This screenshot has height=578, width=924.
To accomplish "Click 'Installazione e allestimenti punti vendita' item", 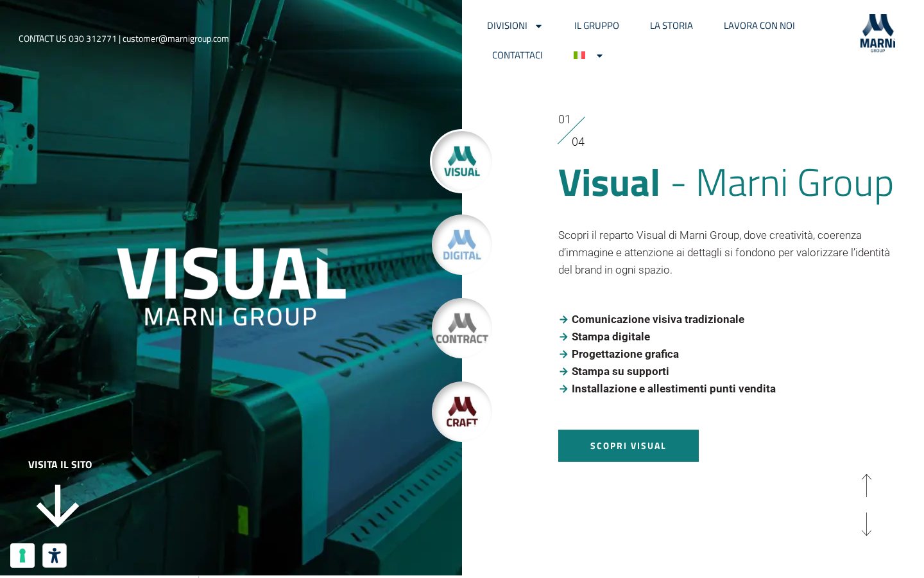I will 674,389.
